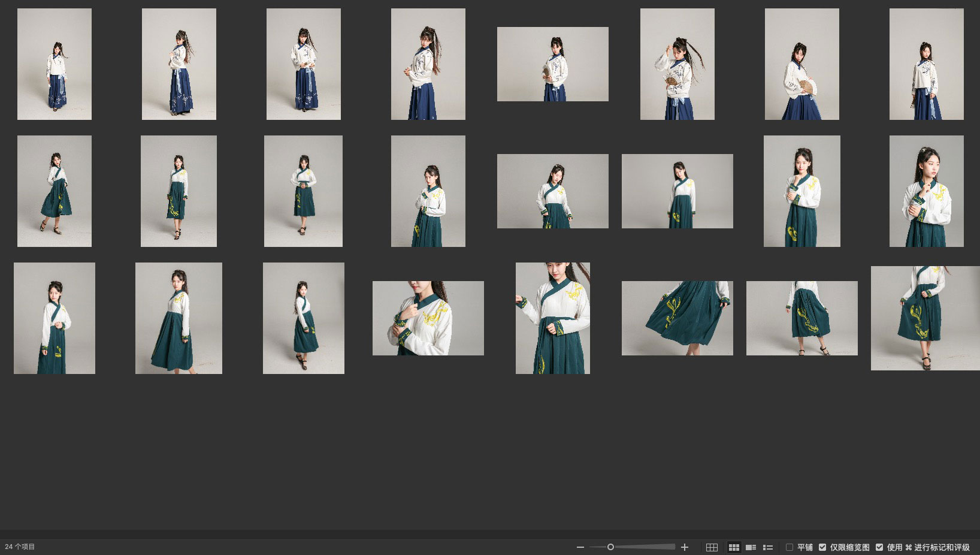Viewport: 980px width, 555px height.
Task: Click the minus icon to shrink thumbnails
Action: (580, 547)
